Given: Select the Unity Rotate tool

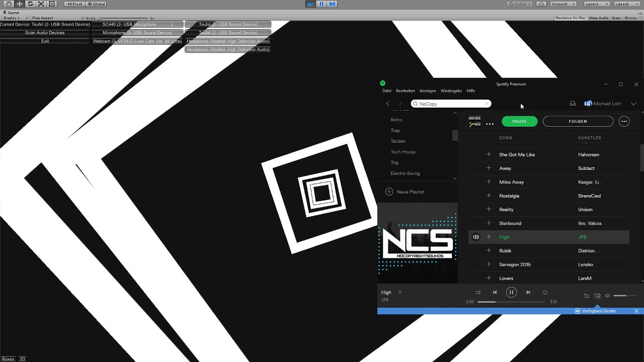Looking at the screenshot, I should 30,4.
